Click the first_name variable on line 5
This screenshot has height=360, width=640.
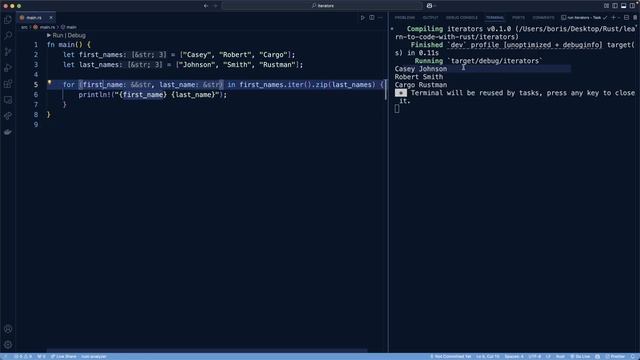click(103, 85)
